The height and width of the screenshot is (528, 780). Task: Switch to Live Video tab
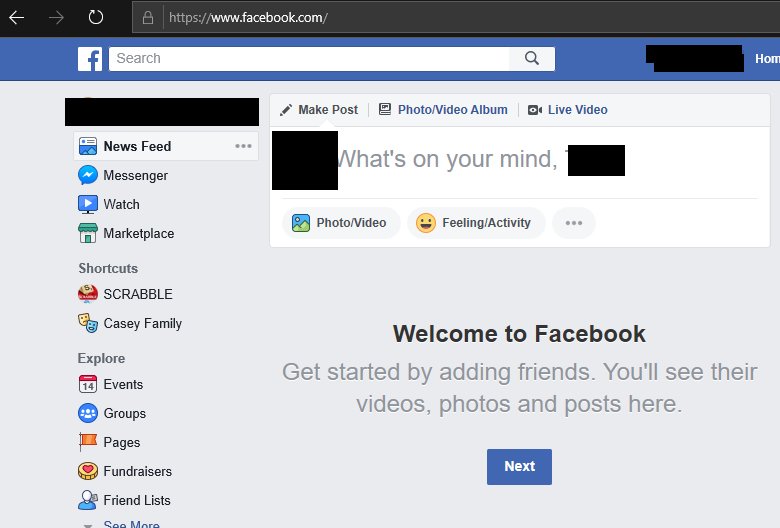click(568, 109)
